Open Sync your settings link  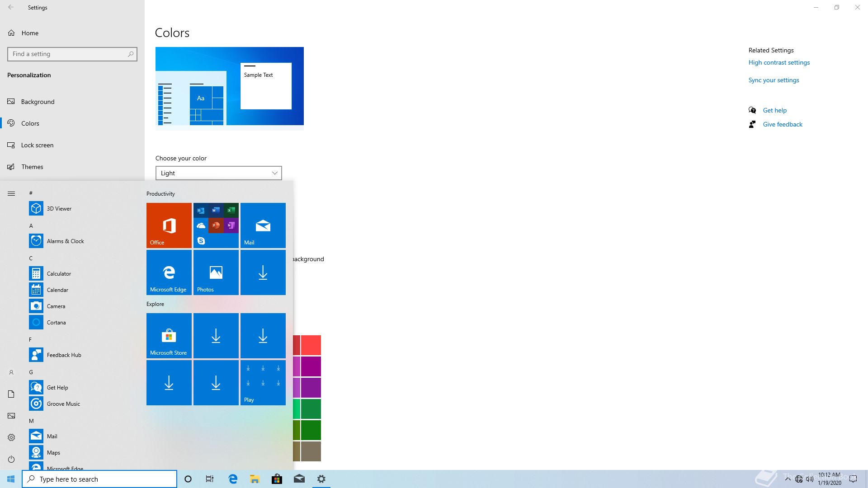(774, 80)
